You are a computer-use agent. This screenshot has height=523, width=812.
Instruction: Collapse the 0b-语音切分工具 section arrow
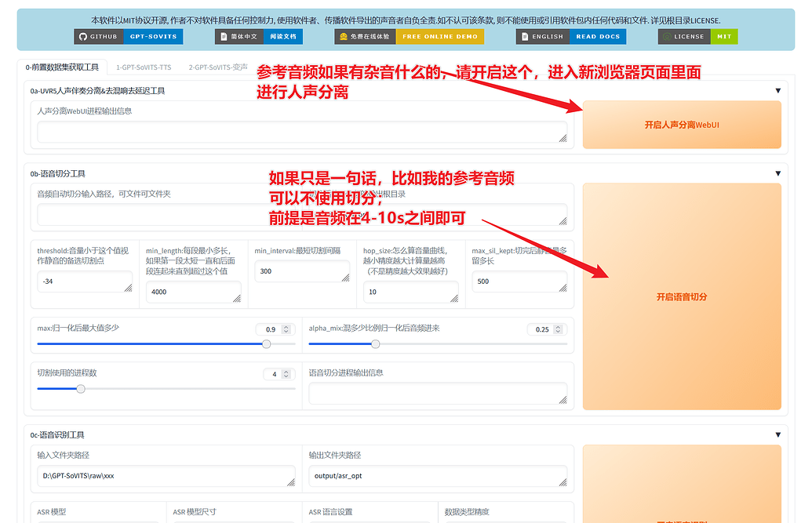(777, 173)
